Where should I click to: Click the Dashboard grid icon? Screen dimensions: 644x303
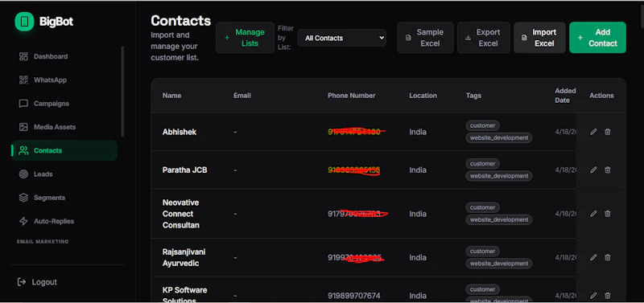23,56
